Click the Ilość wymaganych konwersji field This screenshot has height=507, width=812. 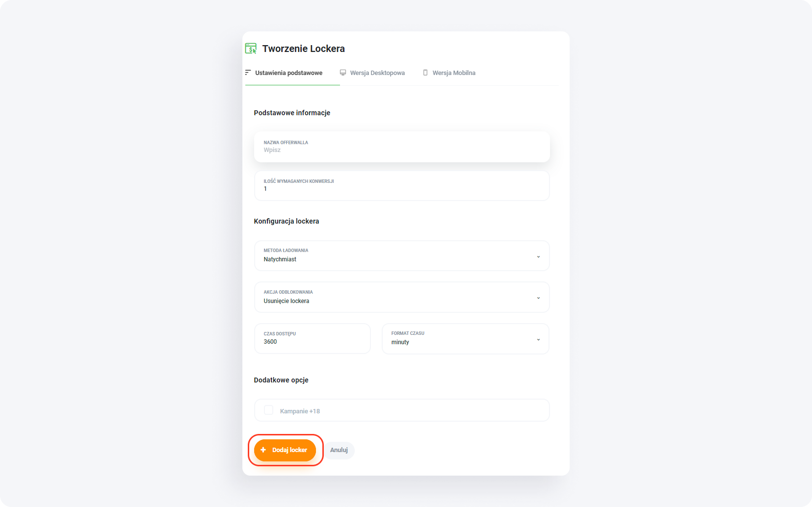(401, 186)
